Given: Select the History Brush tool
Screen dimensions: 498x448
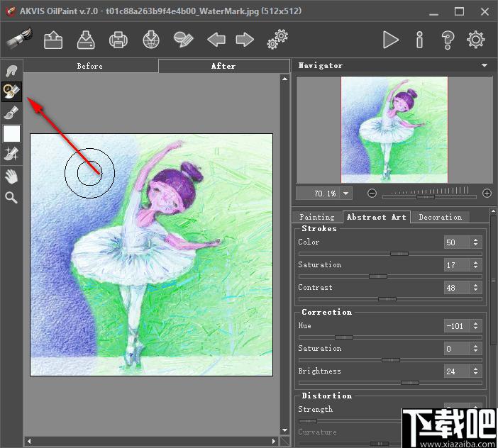Looking at the screenshot, I should pyautogui.click(x=12, y=91).
